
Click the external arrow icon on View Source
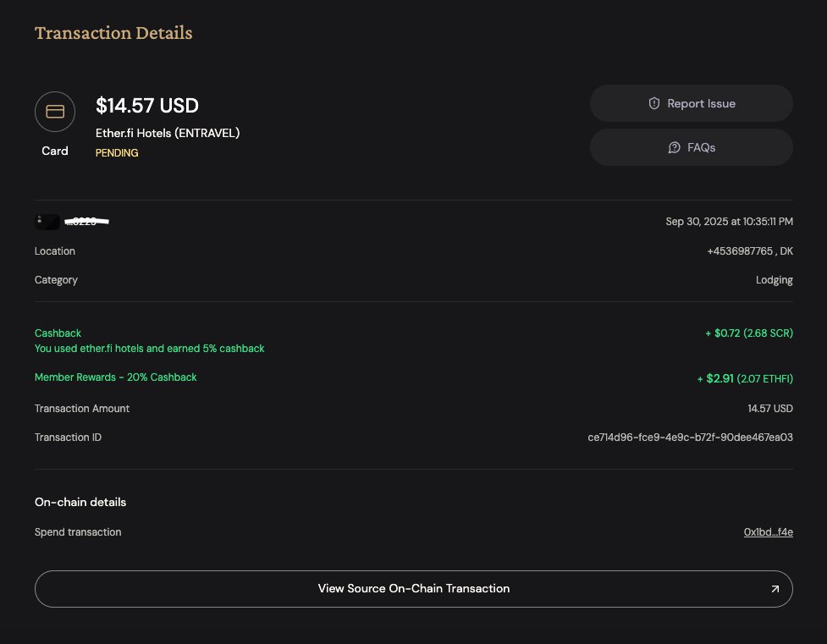[x=775, y=589]
